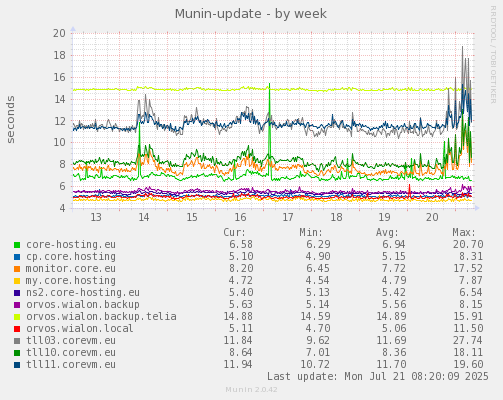Click the core-hosting.eu max value 20.70
The image size is (503, 400).
(468, 245)
